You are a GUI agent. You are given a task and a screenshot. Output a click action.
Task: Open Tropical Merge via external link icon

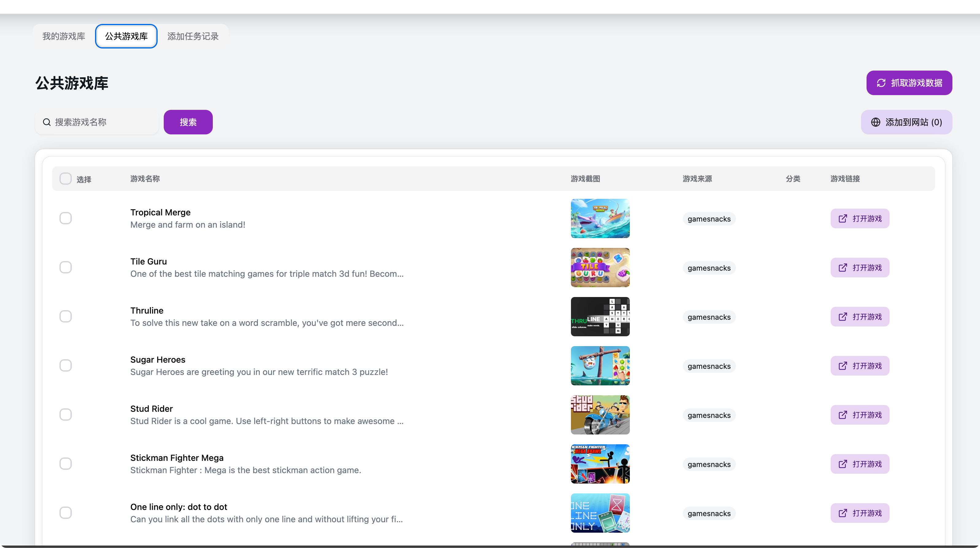[x=843, y=218]
